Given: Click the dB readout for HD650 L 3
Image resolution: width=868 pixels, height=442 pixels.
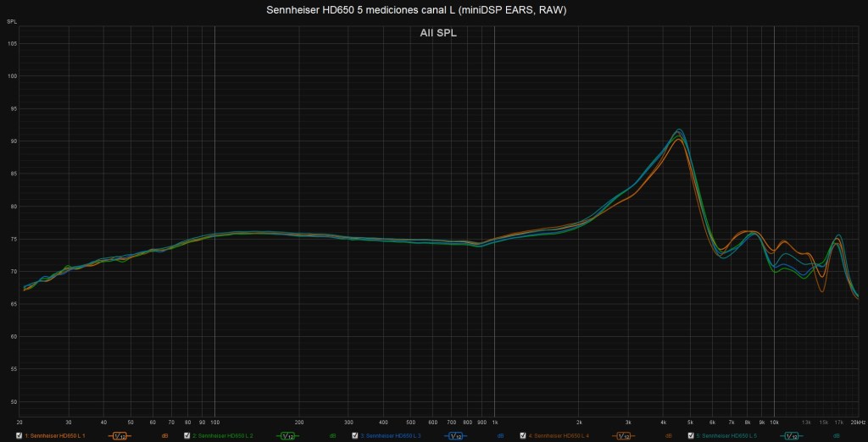Looking at the screenshot, I should tap(501, 436).
